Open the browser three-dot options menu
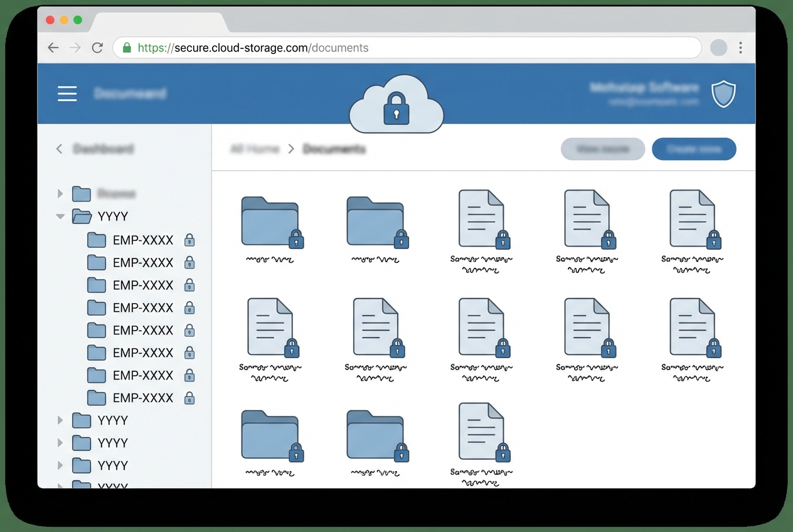793x532 pixels. pos(740,48)
